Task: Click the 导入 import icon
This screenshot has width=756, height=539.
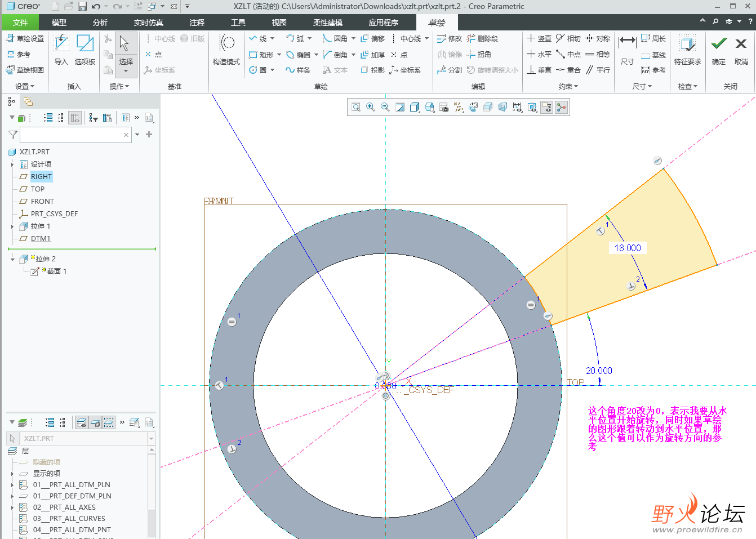Action: point(61,43)
